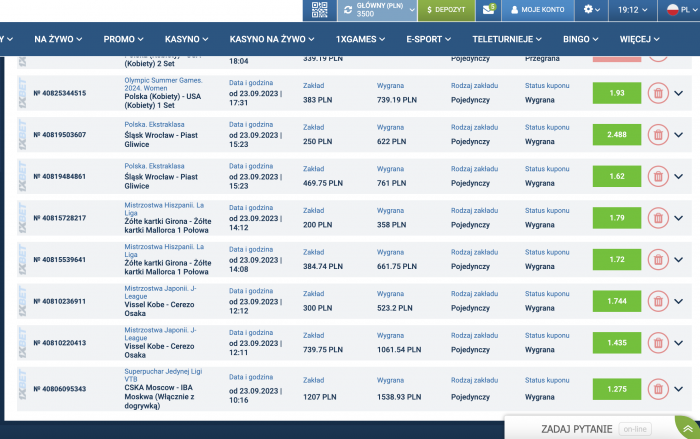This screenshot has height=439, width=700.
Task: Open the PL language dropdown
Action: (678, 10)
